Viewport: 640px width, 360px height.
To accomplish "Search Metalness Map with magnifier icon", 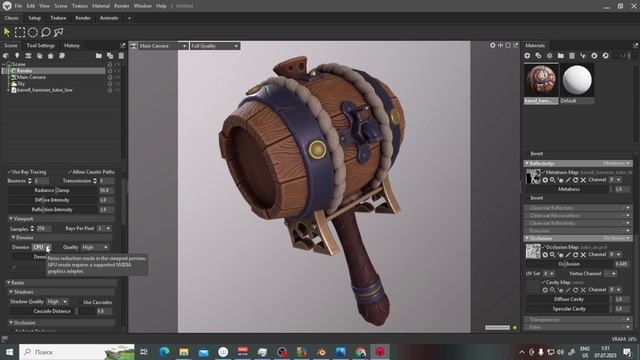I will coord(552,180).
